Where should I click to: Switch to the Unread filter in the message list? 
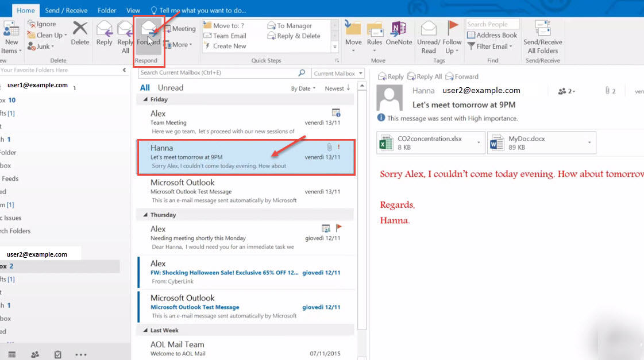pyautogui.click(x=170, y=87)
